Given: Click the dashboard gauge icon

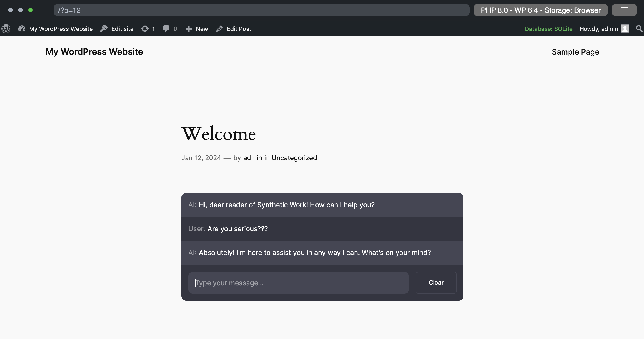Looking at the screenshot, I should pyautogui.click(x=22, y=29).
